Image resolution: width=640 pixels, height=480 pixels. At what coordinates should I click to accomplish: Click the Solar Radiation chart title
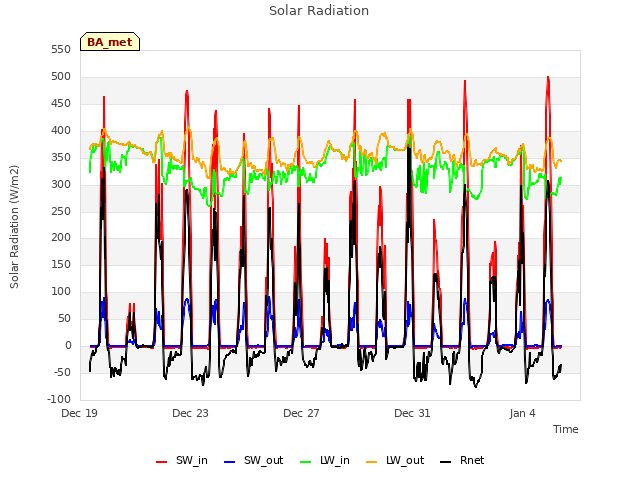click(x=319, y=11)
